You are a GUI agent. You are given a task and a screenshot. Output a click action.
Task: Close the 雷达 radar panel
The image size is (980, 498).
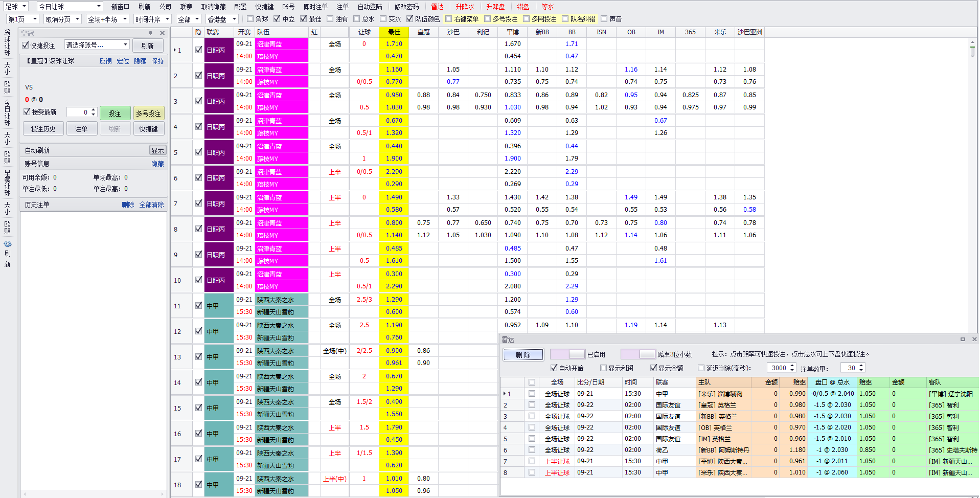coord(974,339)
